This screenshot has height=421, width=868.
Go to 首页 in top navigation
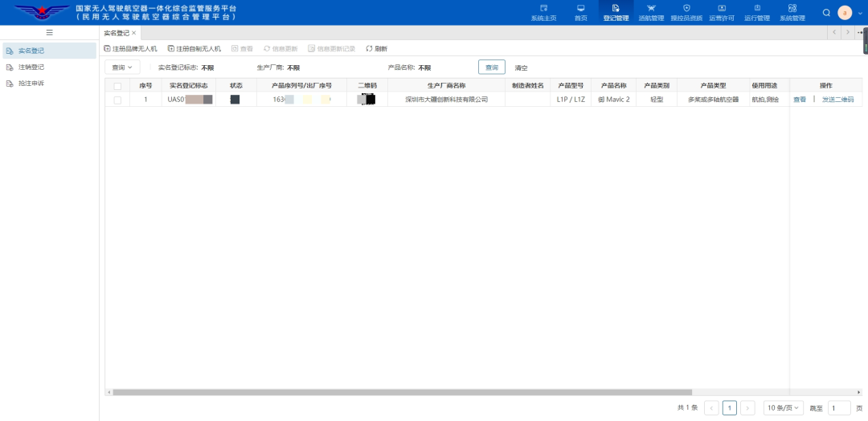coord(581,13)
